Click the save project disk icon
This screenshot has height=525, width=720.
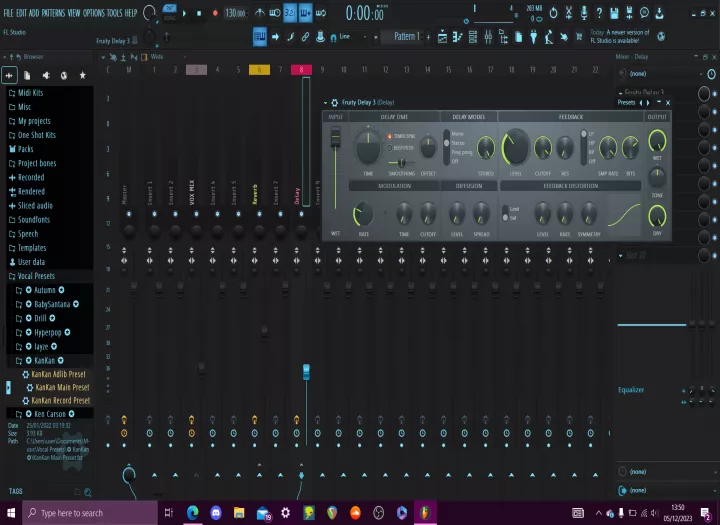pyautogui.click(x=614, y=13)
